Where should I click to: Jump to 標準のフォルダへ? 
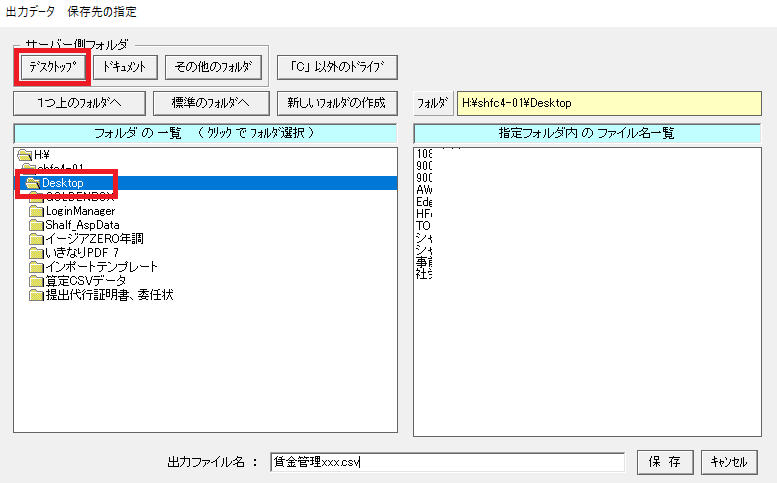210,103
